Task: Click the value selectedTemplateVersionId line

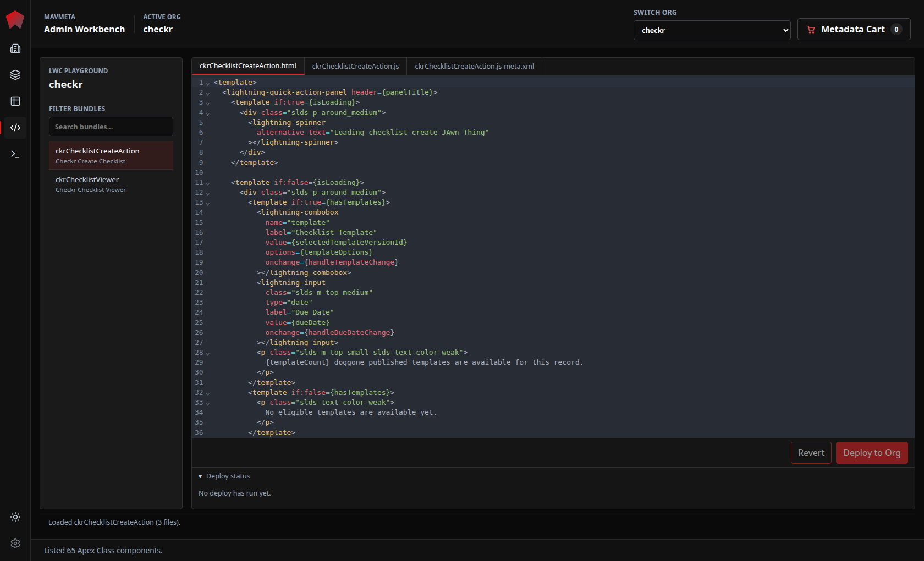Action: point(336,243)
